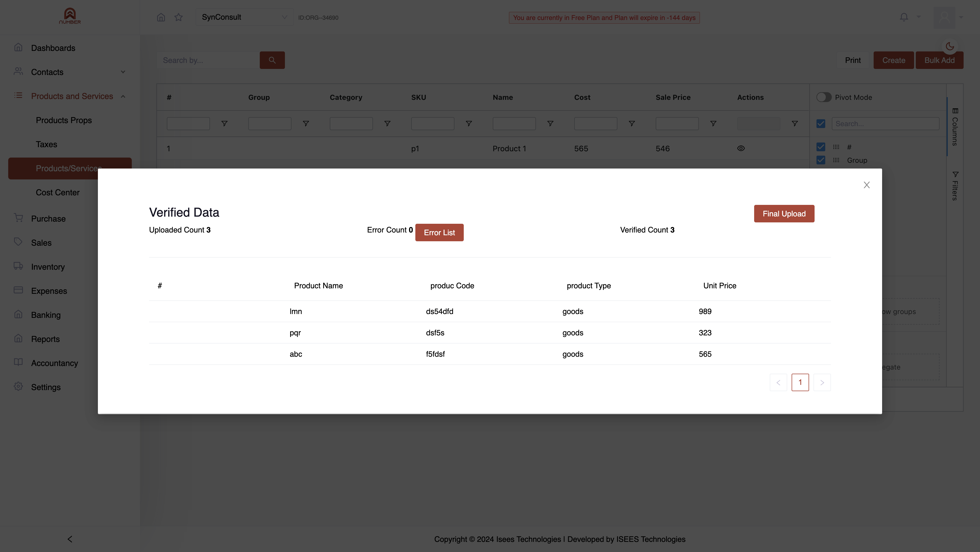Open the Filters side tab

click(x=955, y=186)
